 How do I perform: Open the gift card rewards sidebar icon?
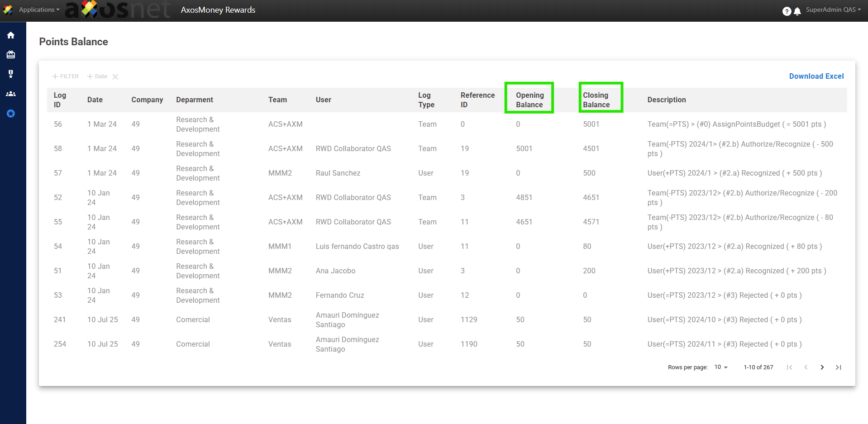tap(11, 55)
